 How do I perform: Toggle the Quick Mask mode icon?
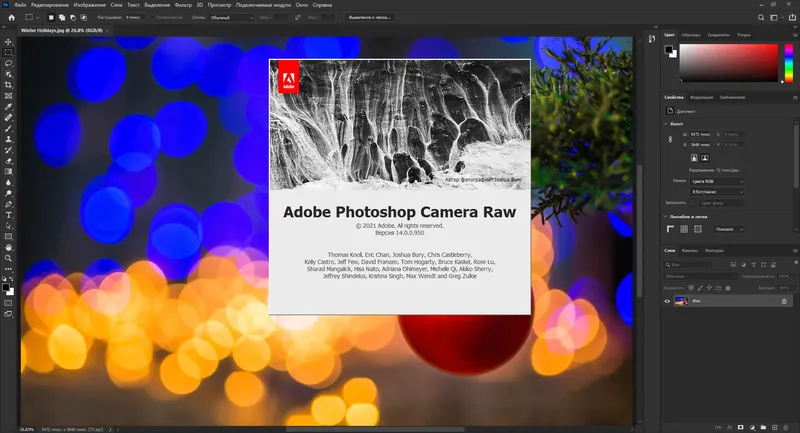pyautogui.click(x=8, y=303)
